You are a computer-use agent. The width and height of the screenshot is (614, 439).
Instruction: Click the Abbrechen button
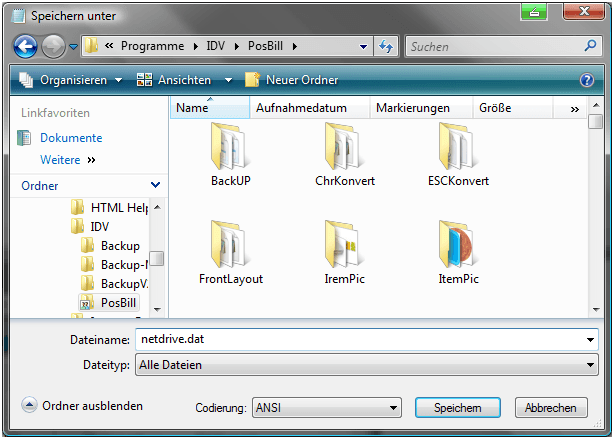(551, 408)
